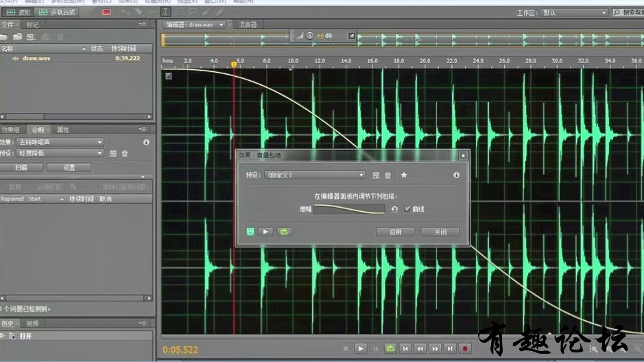644x362 pixels.
Task: Open the info icon in effect dialog
Action: (x=456, y=176)
